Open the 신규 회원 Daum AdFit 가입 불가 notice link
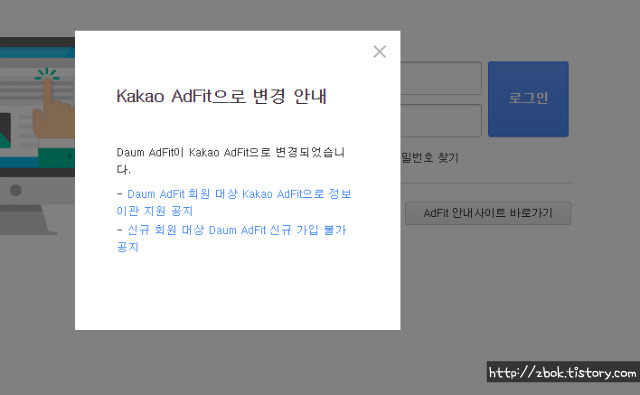This screenshot has width=640, height=395. pyautogui.click(x=231, y=238)
